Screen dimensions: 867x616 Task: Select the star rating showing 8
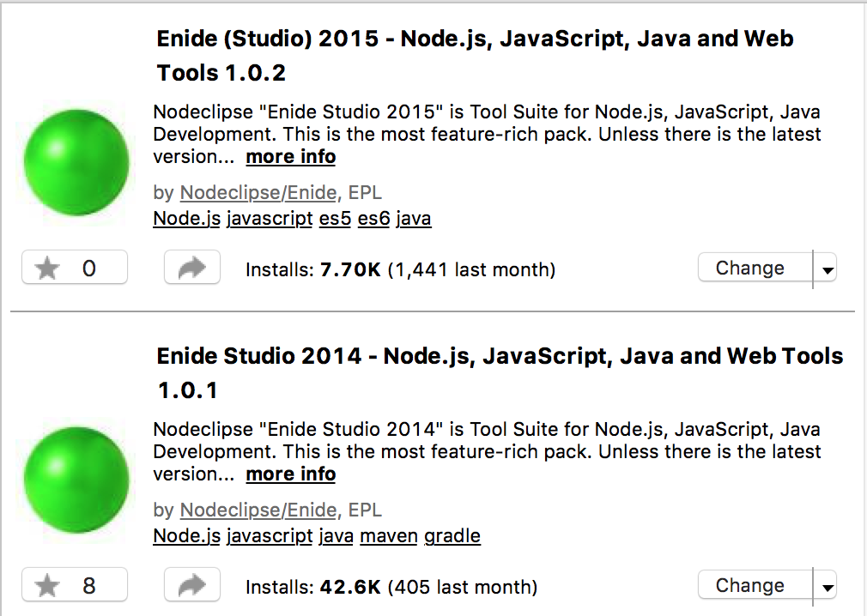coord(75,584)
